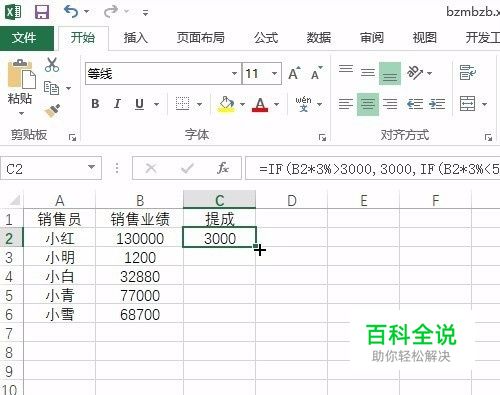500x395 pixels.
Task: Click the wén phonetic guide icon
Action: [303, 104]
